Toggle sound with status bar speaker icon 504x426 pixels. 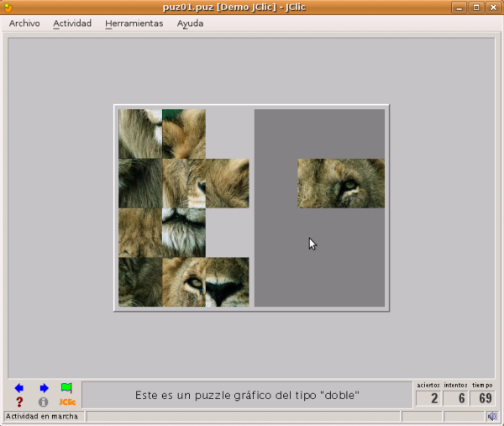tap(491, 416)
